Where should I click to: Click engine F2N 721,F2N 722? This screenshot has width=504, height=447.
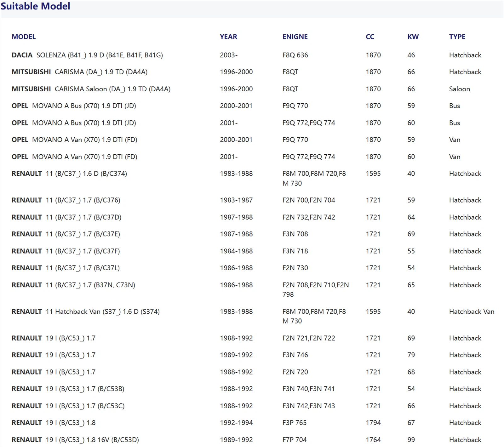tap(309, 338)
